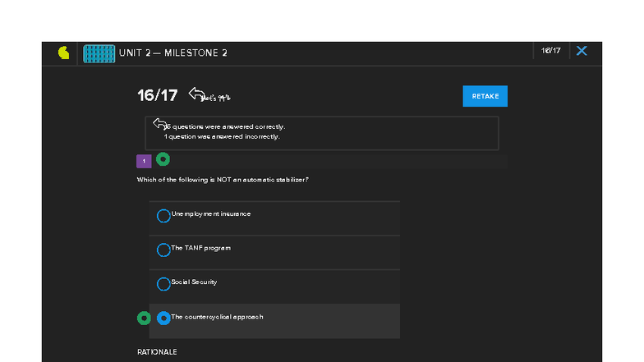Click the blue X close icon
This screenshot has height=362, width=644.
(582, 51)
